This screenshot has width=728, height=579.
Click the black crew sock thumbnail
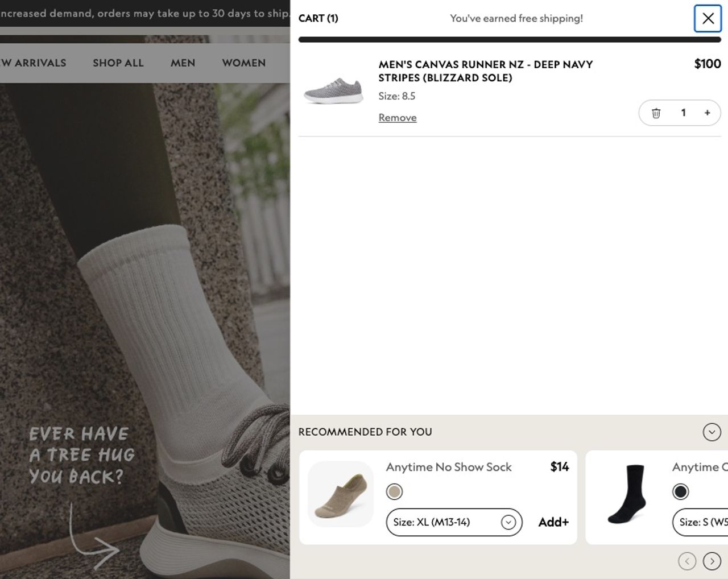tap(627, 494)
